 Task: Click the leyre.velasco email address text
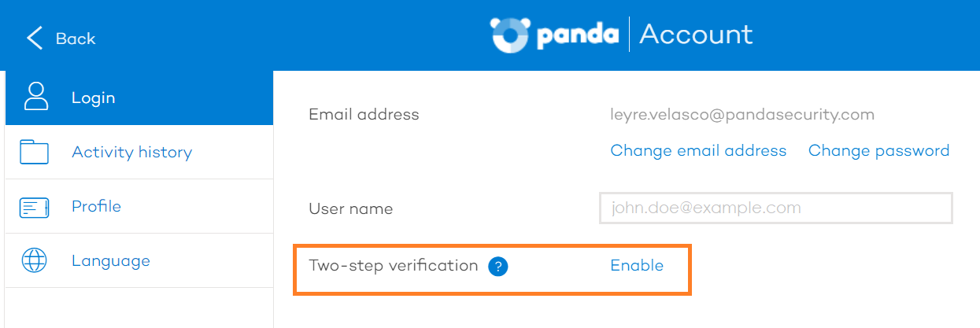[742, 115]
